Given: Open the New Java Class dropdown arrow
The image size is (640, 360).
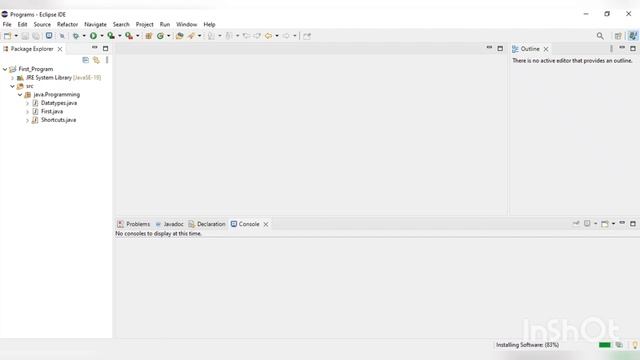Looking at the screenshot, I should (169, 36).
